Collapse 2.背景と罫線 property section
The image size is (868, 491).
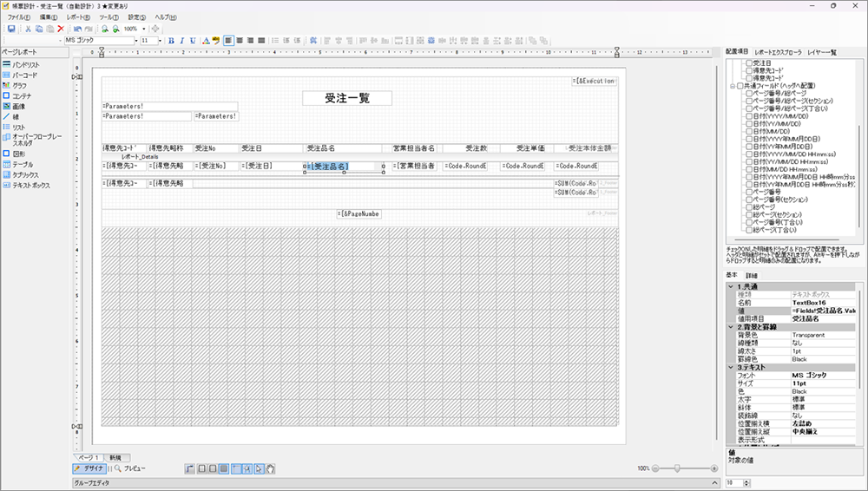731,327
